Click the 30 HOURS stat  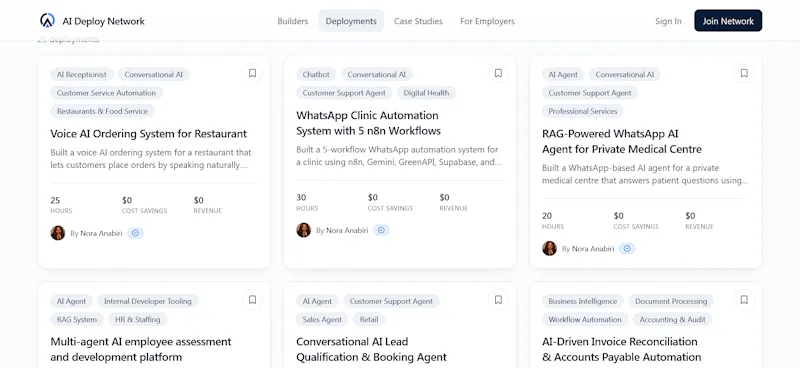(307, 202)
